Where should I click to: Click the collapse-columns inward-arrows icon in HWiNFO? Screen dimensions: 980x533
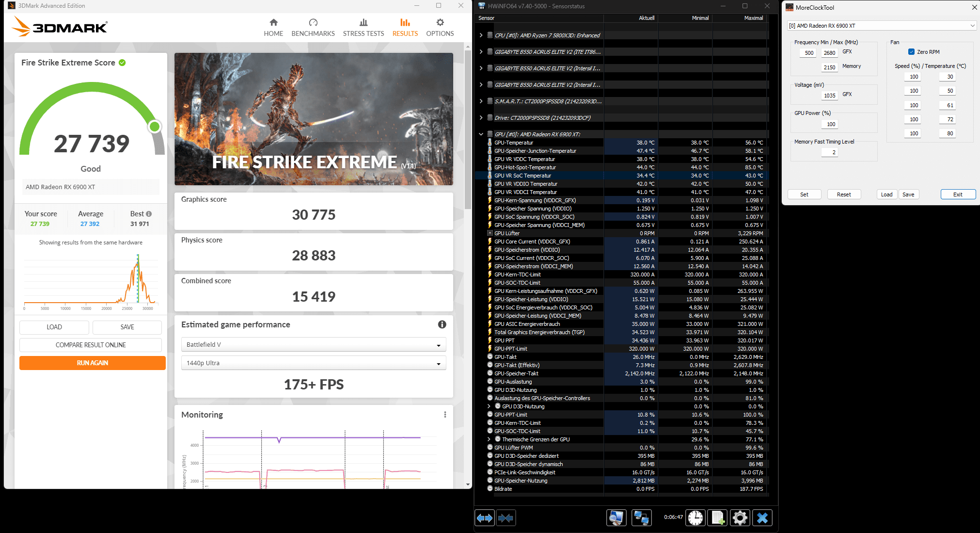click(506, 518)
